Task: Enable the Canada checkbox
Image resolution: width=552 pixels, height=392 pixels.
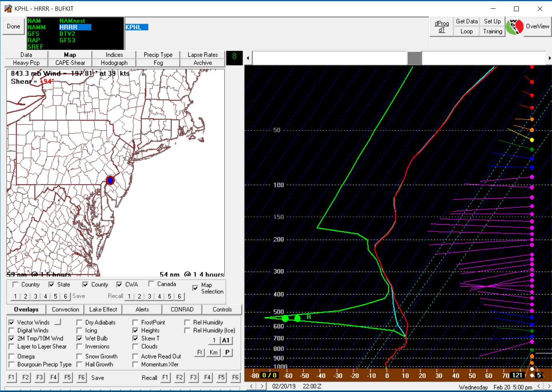Action: point(151,284)
